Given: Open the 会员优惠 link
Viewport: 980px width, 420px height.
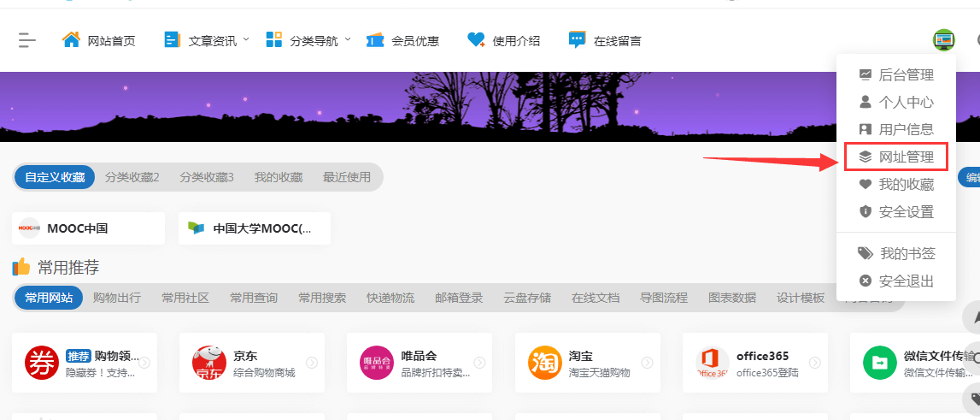Looking at the screenshot, I should 414,40.
